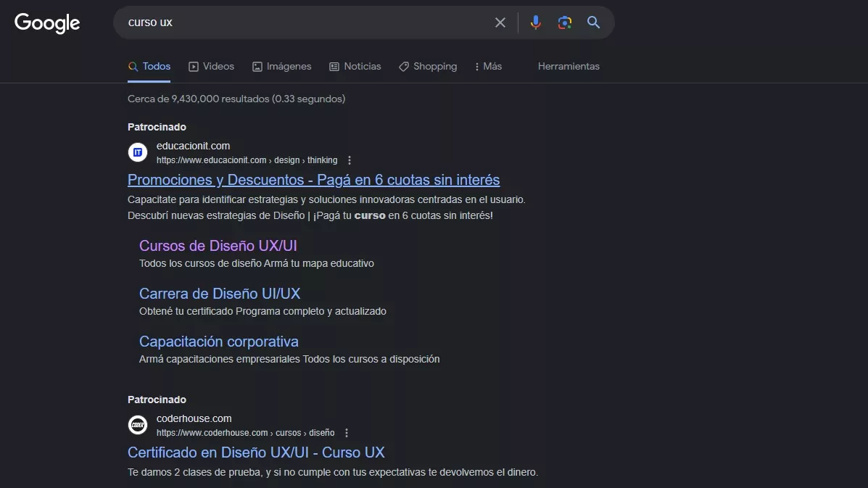Image resolution: width=868 pixels, height=488 pixels.
Task: Switch to the Shopping tab
Action: click(428, 66)
